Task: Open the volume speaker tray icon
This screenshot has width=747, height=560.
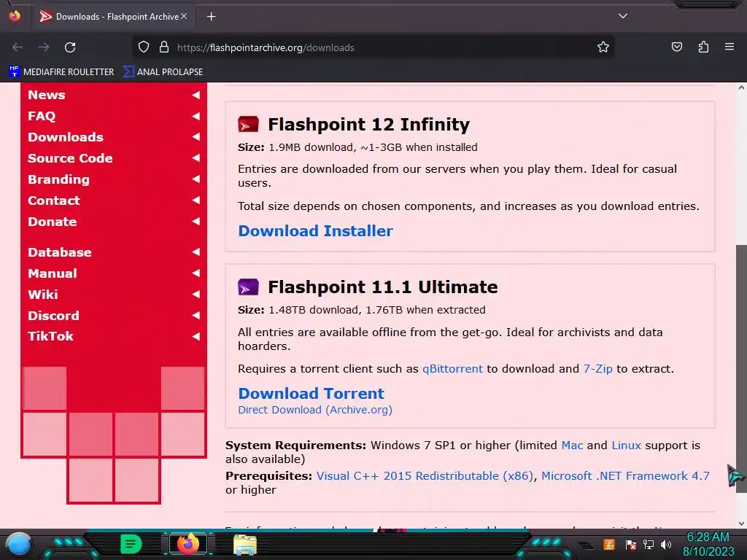Action: [666, 544]
